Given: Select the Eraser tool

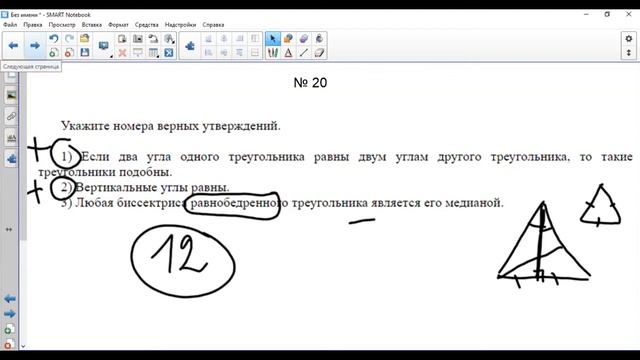Looking at the screenshot, I should [319, 53].
